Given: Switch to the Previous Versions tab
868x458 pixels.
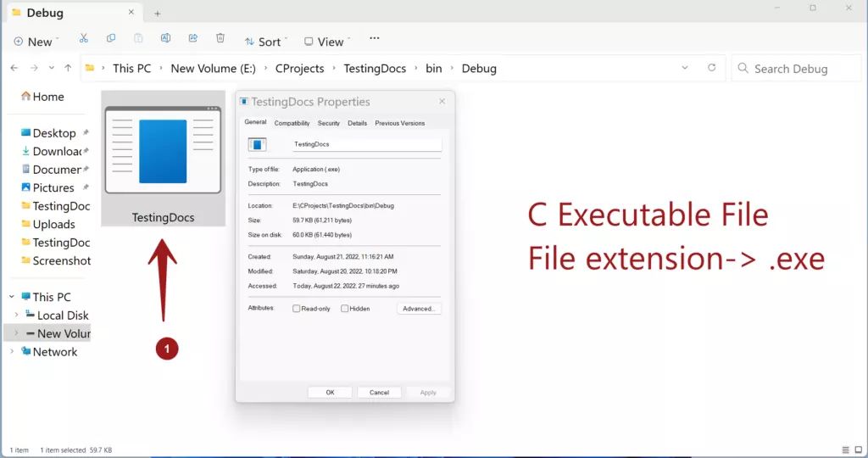Looking at the screenshot, I should point(400,123).
